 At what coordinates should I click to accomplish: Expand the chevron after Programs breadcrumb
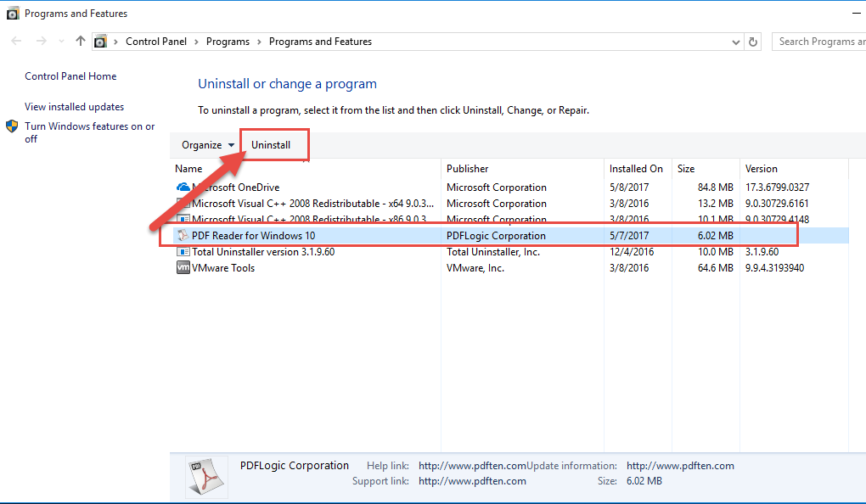pos(259,42)
